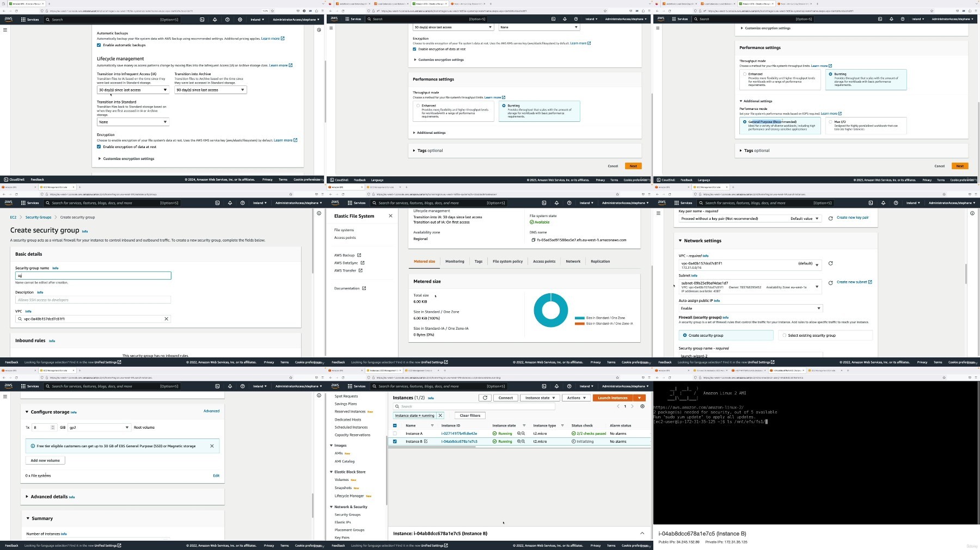The width and height of the screenshot is (980, 550).
Task: Open the Replication tab
Action: pyautogui.click(x=601, y=262)
